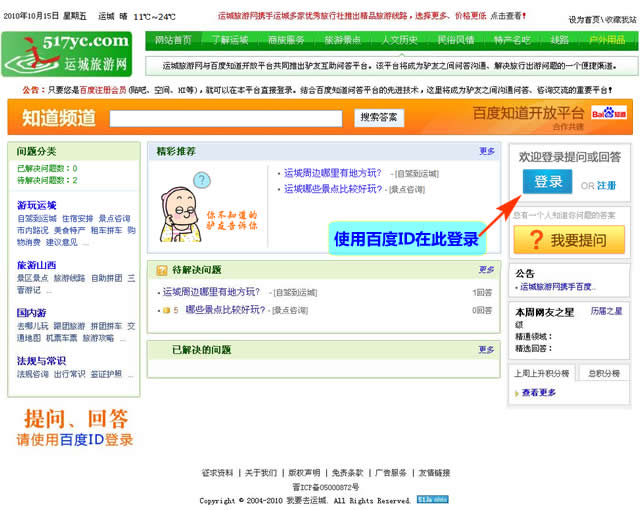Viewport: 640px width, 510px height.
Task: Click 收藏我站 link
Action: pos(621,19)
